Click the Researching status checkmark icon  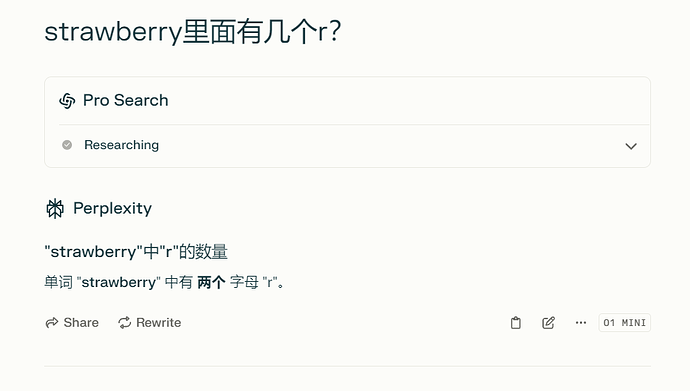[x=67, y=145]
